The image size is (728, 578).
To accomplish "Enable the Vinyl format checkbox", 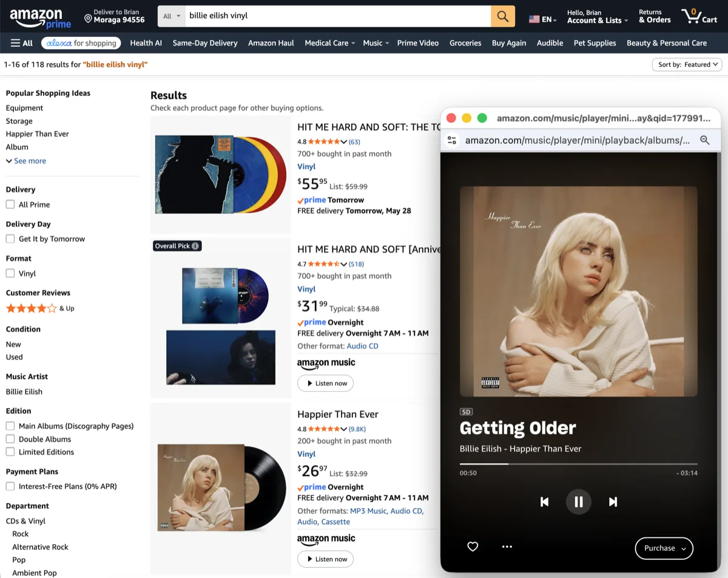I will point(10,273).
